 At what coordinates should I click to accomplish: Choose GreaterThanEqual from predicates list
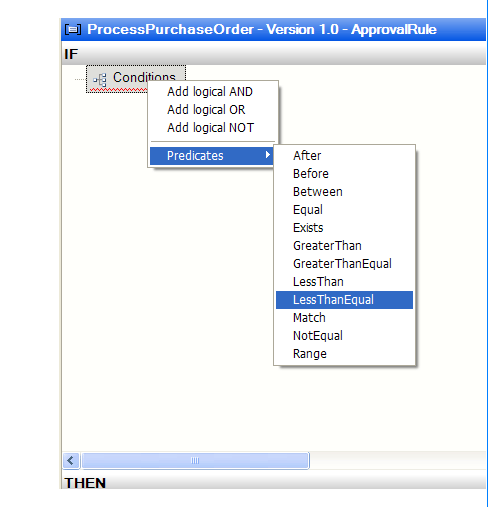(x=344, y=264)
